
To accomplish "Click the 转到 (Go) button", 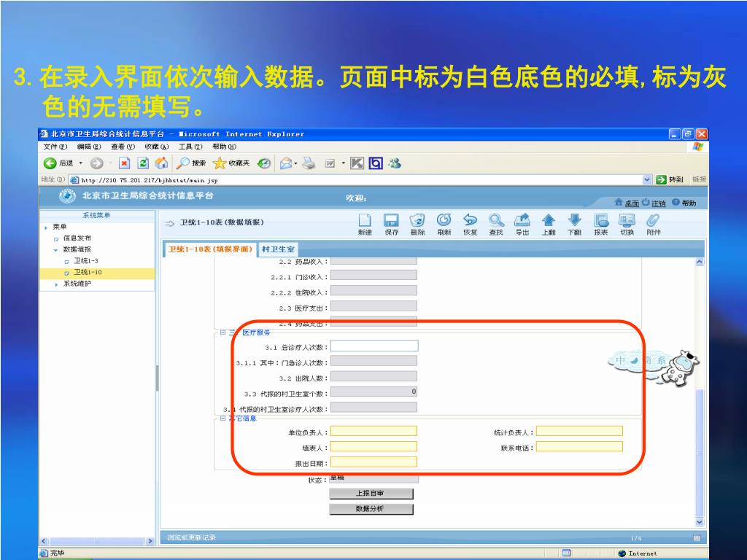I will coord(670,179).
